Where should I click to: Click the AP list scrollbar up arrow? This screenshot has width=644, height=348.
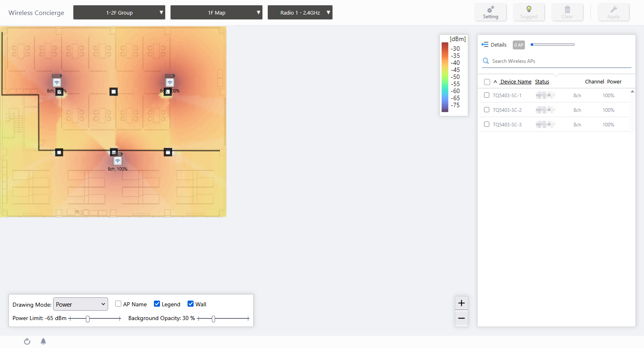[632, 92]
